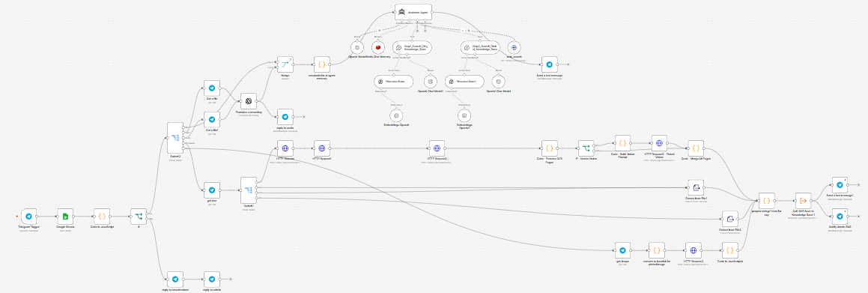Select the prepare merged data for rag node

[x=766, y=201]
